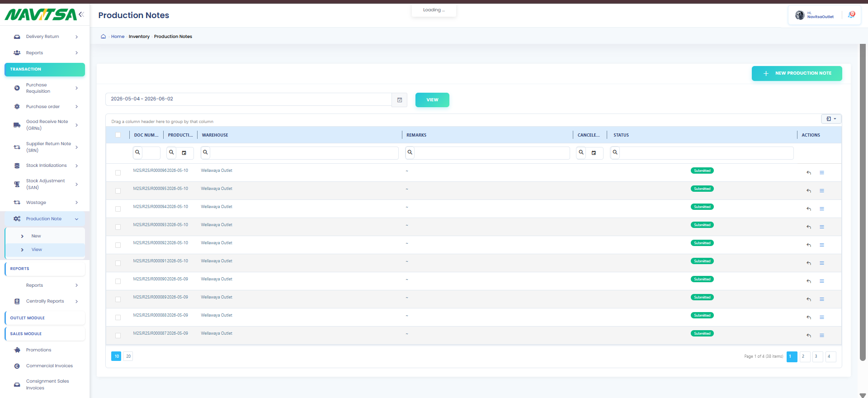
Task: Go to page 2 of results
Action: tap(805, 356)
